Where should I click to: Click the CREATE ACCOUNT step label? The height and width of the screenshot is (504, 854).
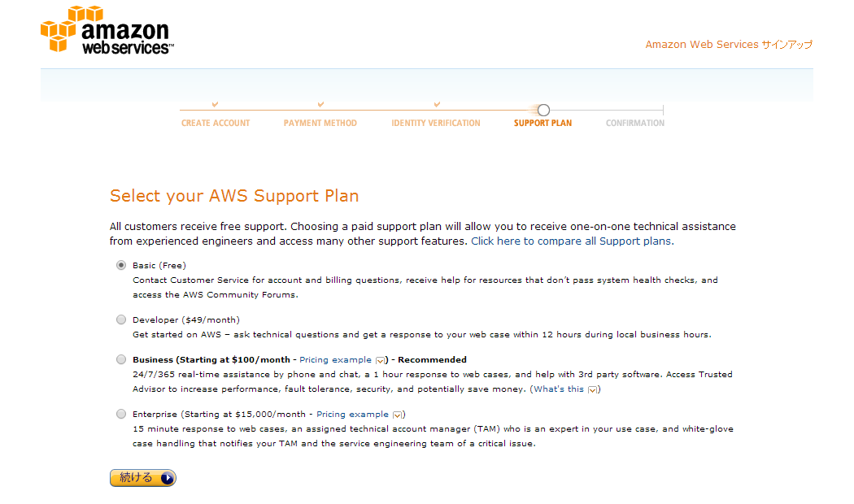pyautogui.click(x=216, y=123)
